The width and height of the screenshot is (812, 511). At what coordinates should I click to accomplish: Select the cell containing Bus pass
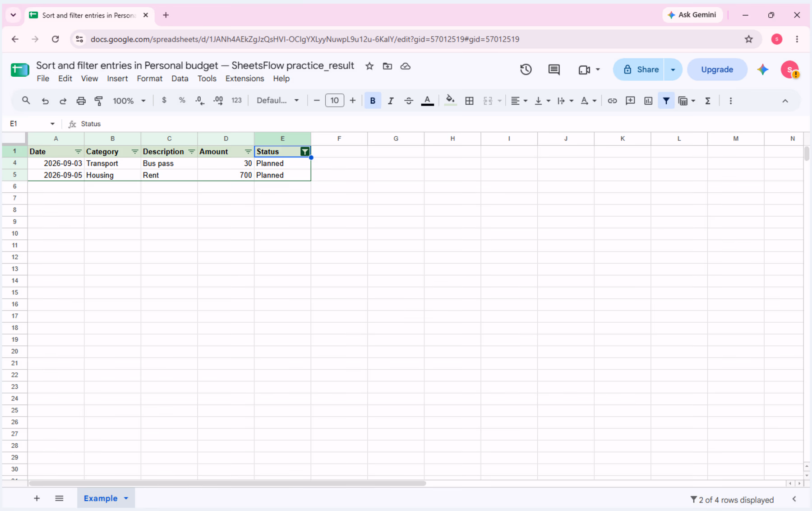[x=169, y=163]
